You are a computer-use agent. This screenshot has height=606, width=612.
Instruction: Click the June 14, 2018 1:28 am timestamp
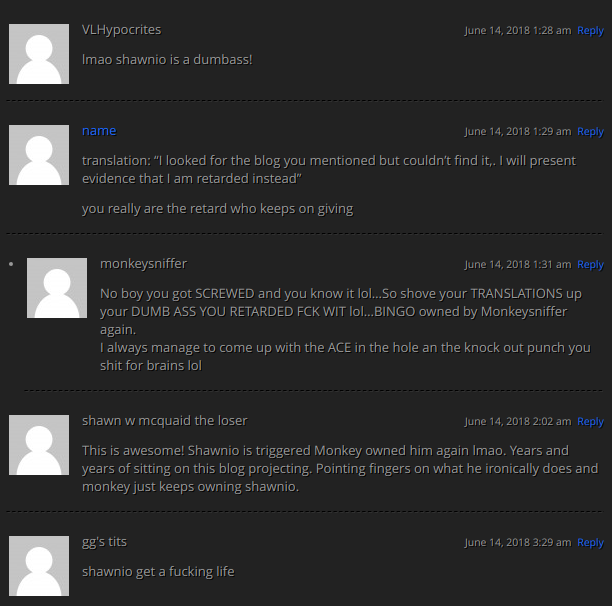(x=518, y=30)
